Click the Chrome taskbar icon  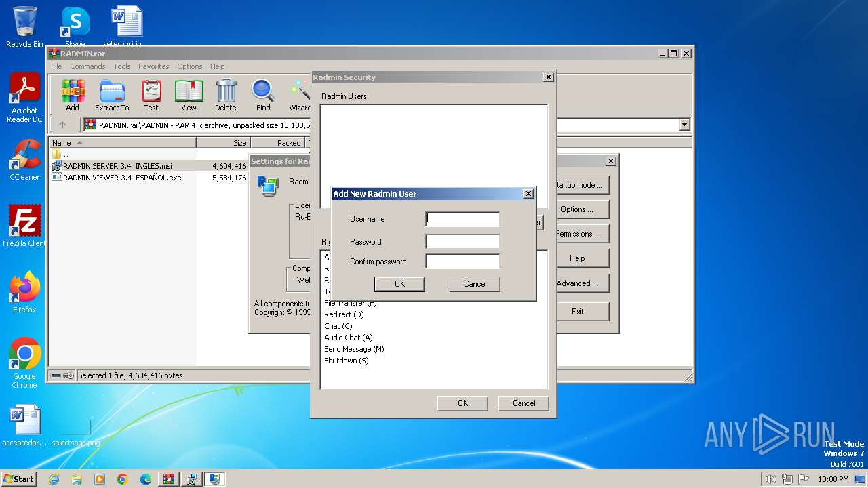pos(123,479)
